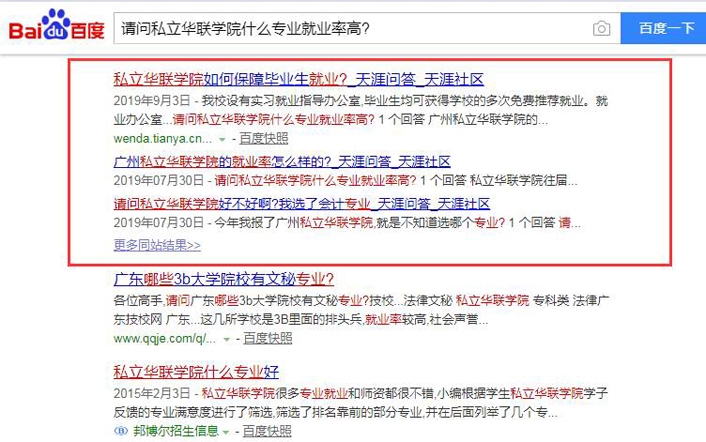The width and height of the screenshot is (706, 442).
Task: Open result 私立华联学院什么专业好
Action: click(196, 372)
